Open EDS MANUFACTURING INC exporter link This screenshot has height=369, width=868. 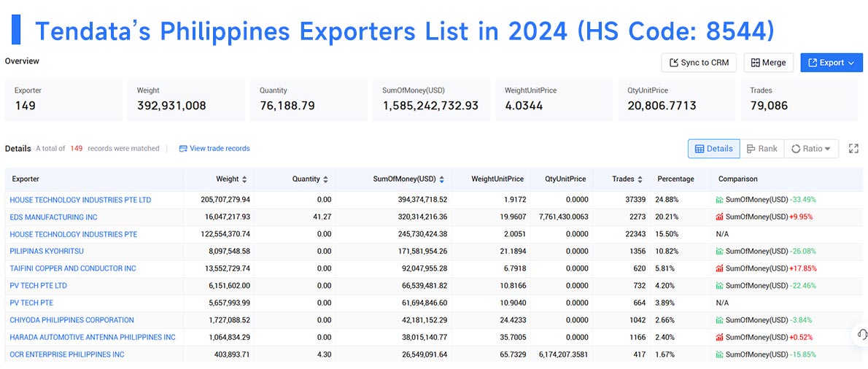[54, 217]
